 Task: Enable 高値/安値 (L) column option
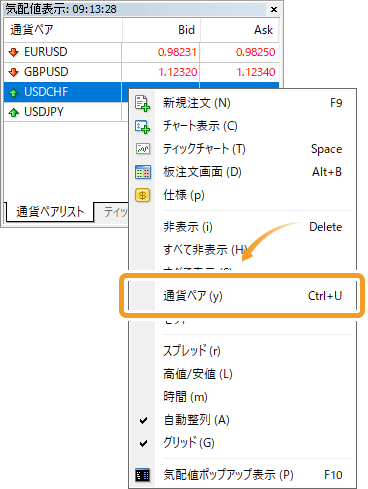point(242,374)
